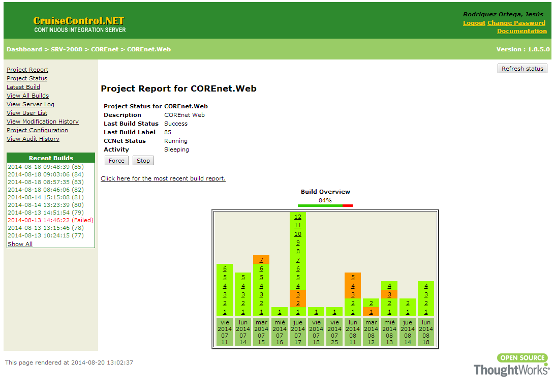Open recent build 2014-08-14 15:15:08 (81)

point(46,197)
